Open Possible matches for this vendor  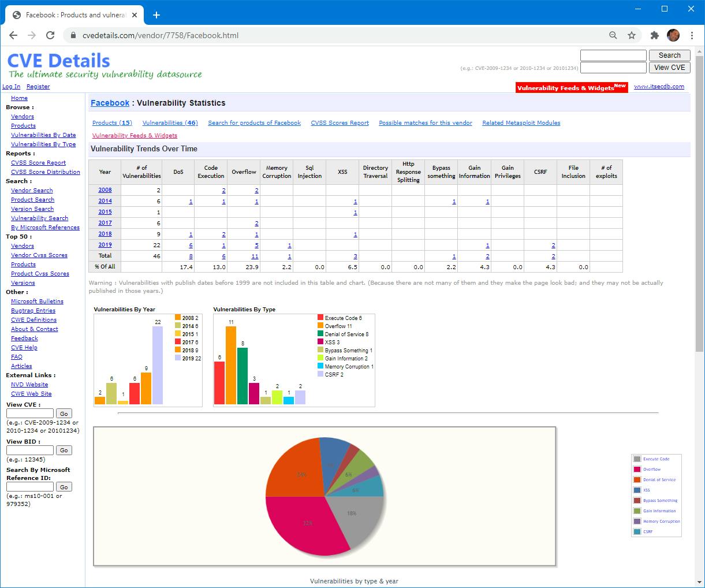tap(426, 123)
